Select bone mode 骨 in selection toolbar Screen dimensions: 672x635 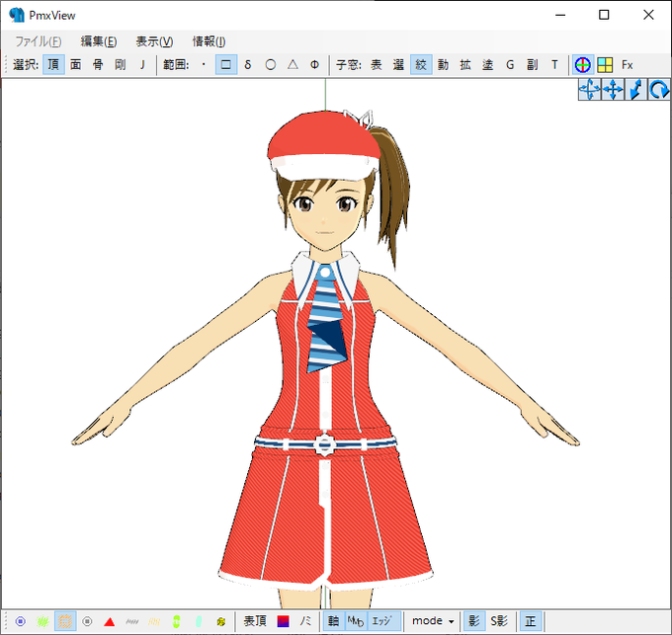[x=98, y=64]
